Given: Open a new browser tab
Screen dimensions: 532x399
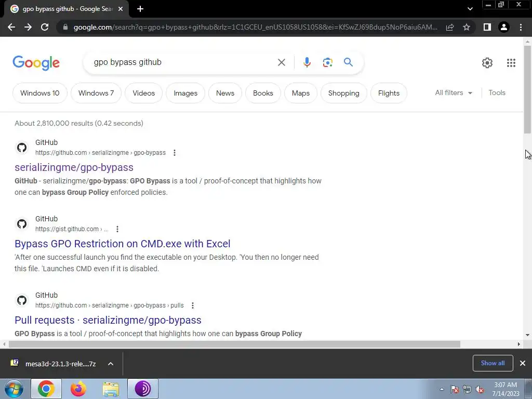Looking at the screenshot, I should click(140, 9).
